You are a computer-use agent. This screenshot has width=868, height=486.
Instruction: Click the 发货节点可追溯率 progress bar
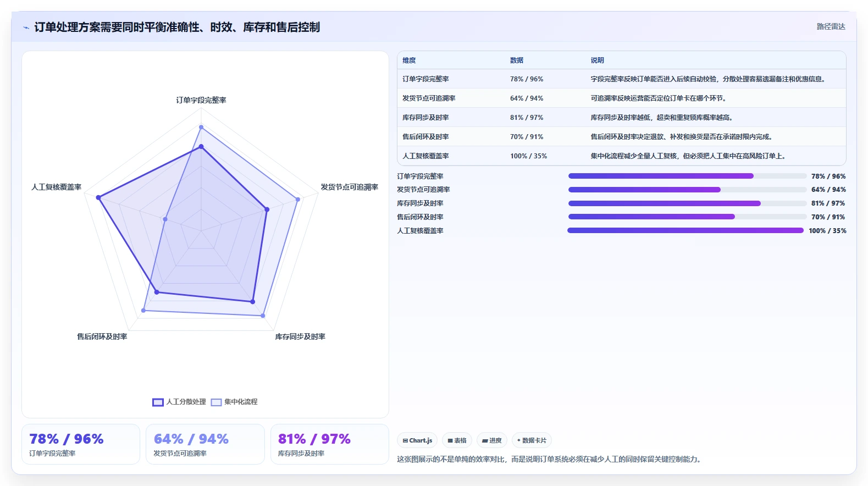(x=687, y=190)
